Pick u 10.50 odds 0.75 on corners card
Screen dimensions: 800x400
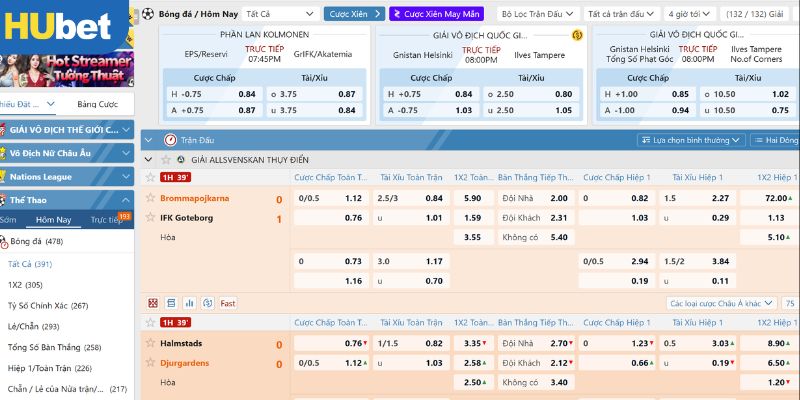[x=747, y=110]
